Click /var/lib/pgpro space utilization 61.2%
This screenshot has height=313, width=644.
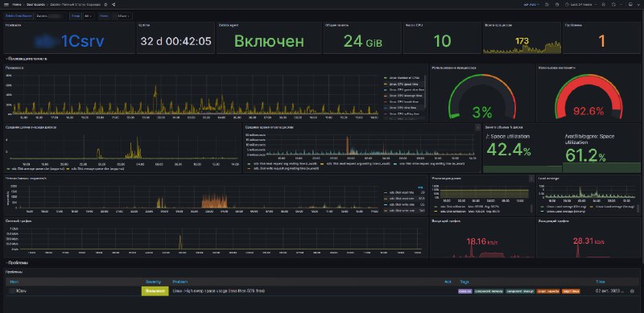585,155
